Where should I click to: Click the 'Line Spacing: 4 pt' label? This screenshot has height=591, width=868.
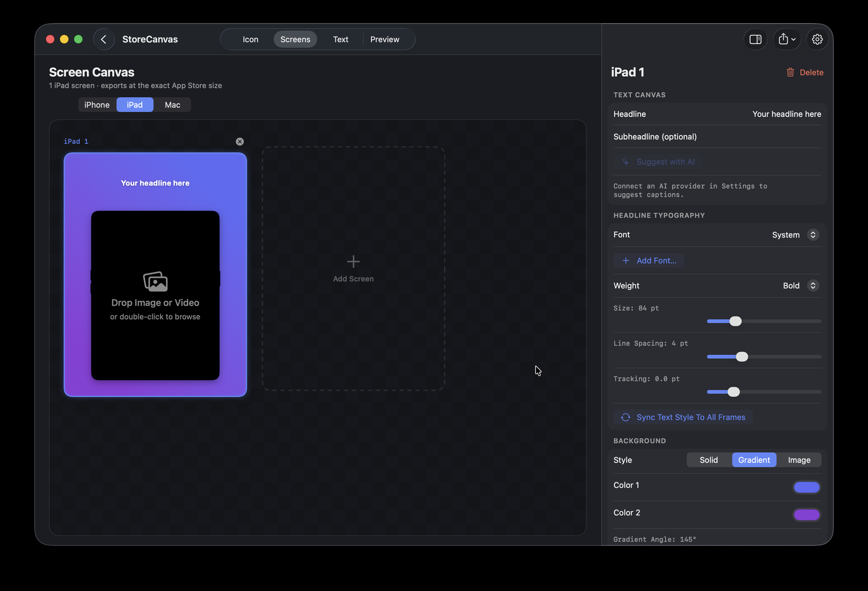tap(651, 344)
